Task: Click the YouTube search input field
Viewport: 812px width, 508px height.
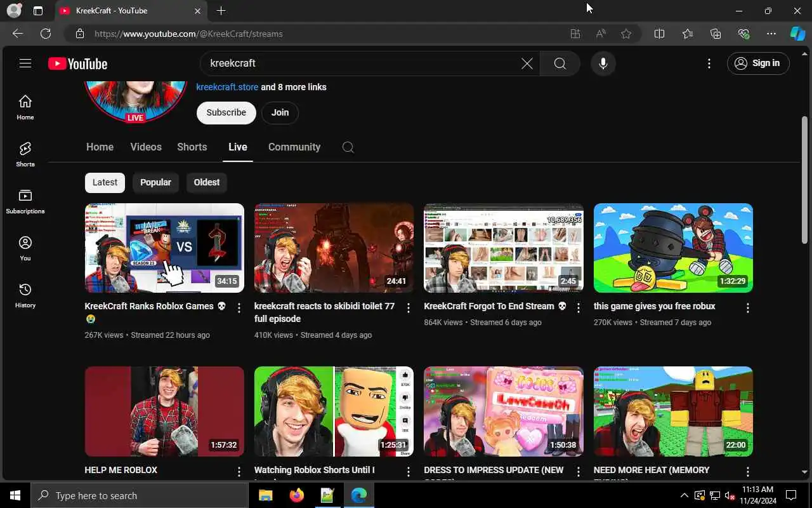Action: point(362,63)
